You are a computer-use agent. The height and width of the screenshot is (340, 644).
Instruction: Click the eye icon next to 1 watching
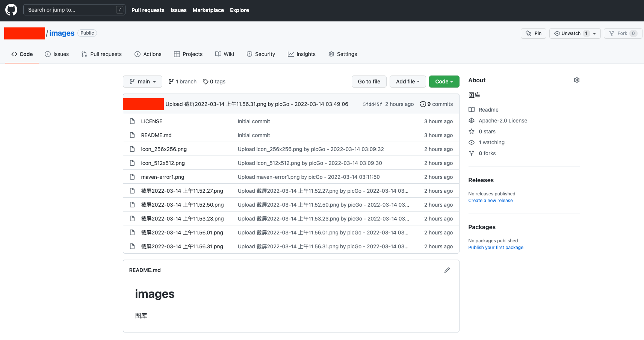[x=472, y=142]
